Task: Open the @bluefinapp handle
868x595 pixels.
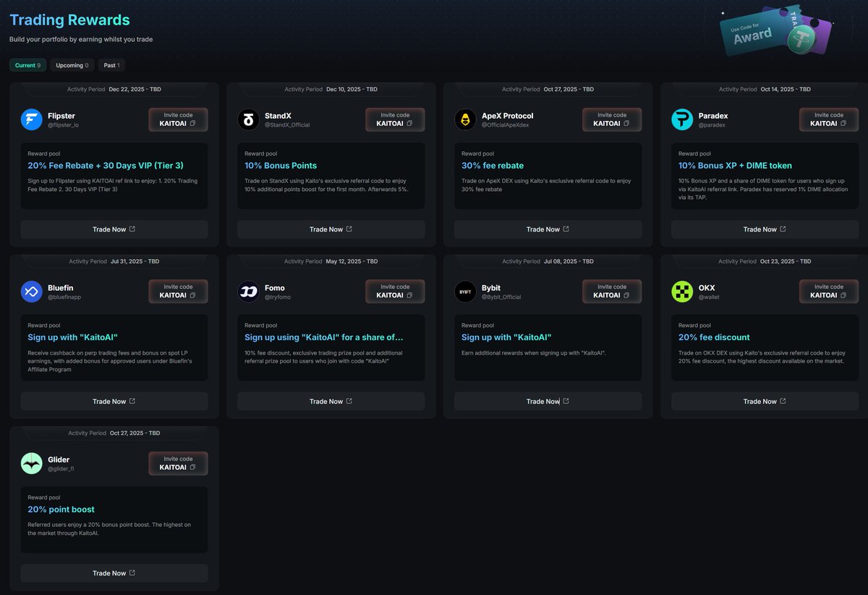Action: click(66, 297)
